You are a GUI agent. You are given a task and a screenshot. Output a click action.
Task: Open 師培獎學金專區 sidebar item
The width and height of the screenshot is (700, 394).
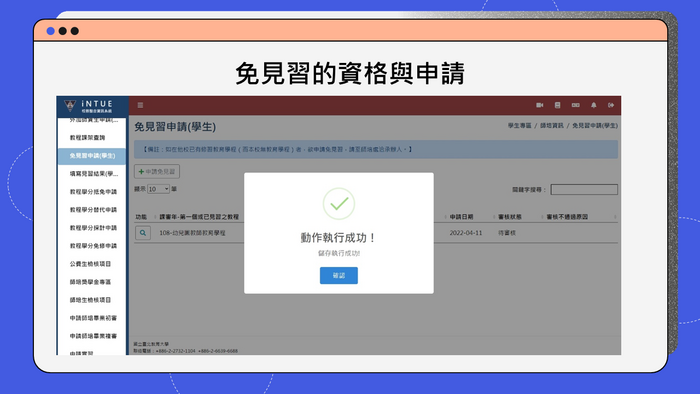coord(90,282)
